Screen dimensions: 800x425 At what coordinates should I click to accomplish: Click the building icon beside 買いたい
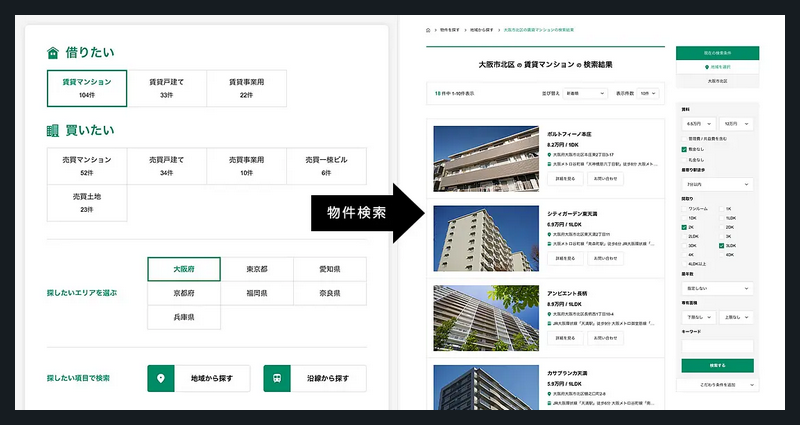53,130
